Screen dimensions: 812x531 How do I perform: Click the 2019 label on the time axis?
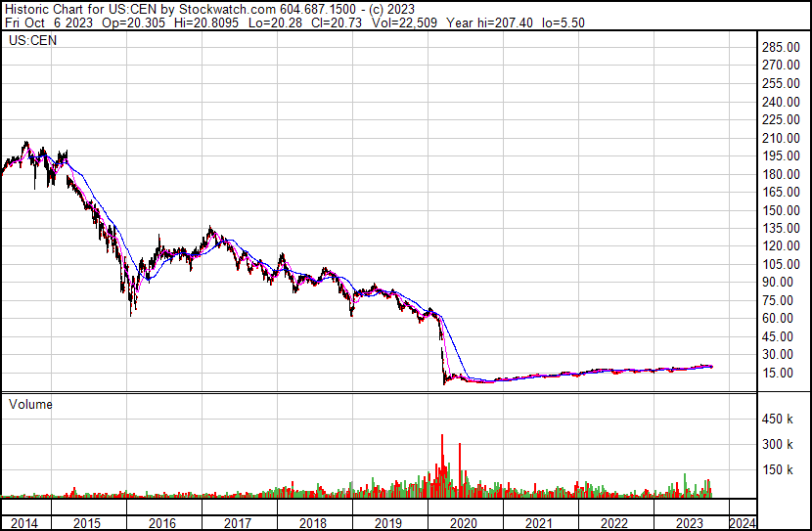click(x=387, y=523)
